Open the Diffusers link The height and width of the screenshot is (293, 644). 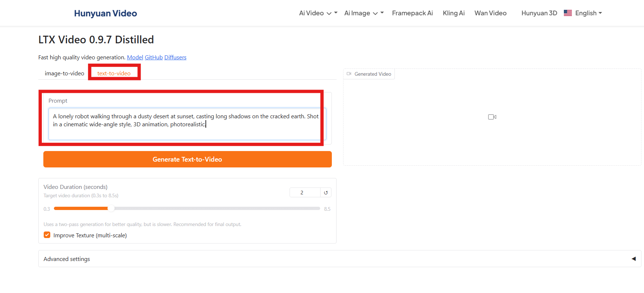(175, 58)
